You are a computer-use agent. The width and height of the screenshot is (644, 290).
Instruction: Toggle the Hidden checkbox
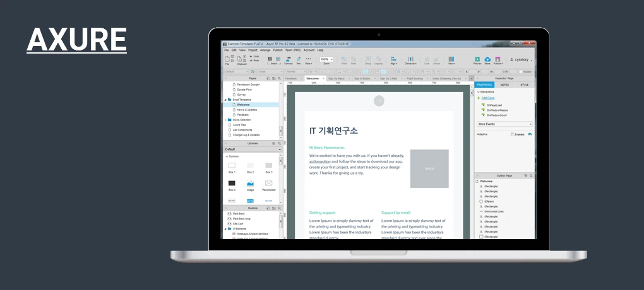[521, 72]
